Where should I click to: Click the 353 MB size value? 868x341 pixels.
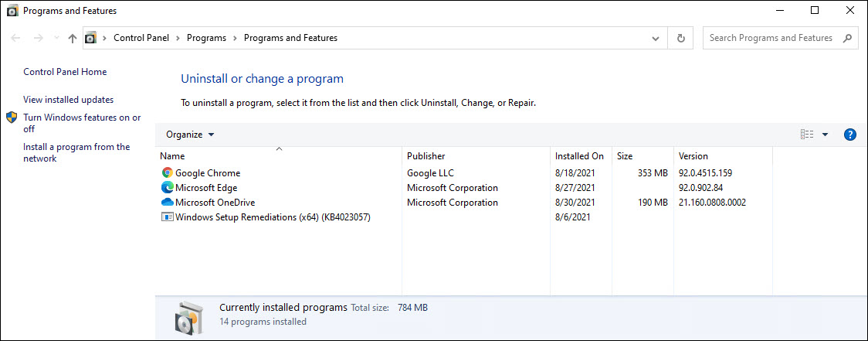(653, 173)
